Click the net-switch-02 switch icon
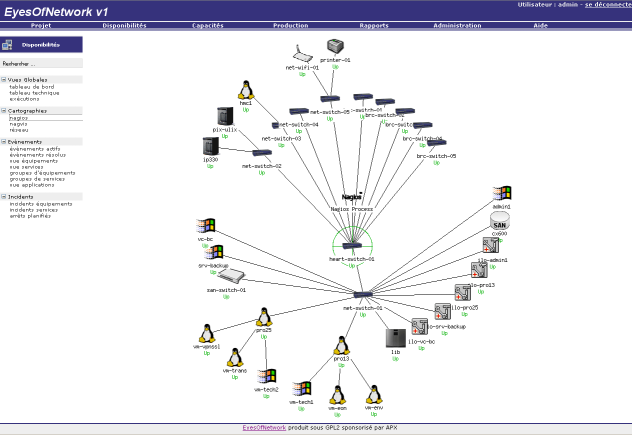 click(262, 153)
